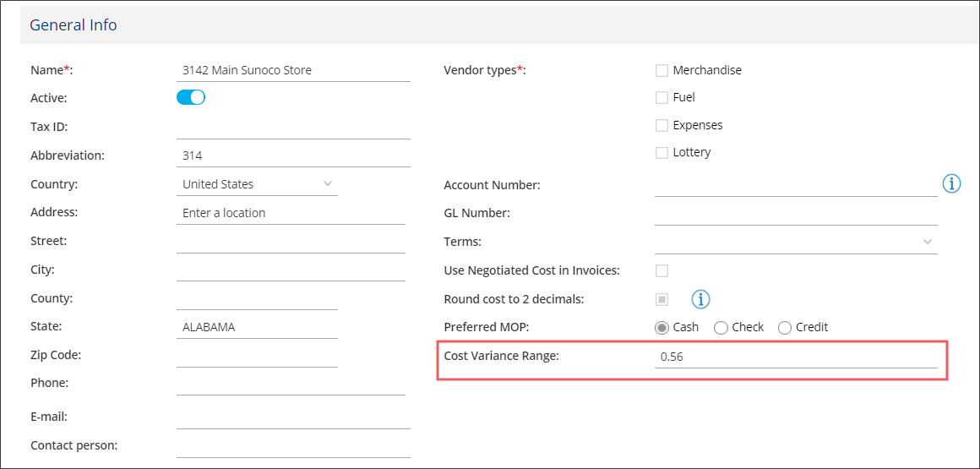Select Cash as preferred MOP
Screen dimensions: 980x469
tap(661, 327)
